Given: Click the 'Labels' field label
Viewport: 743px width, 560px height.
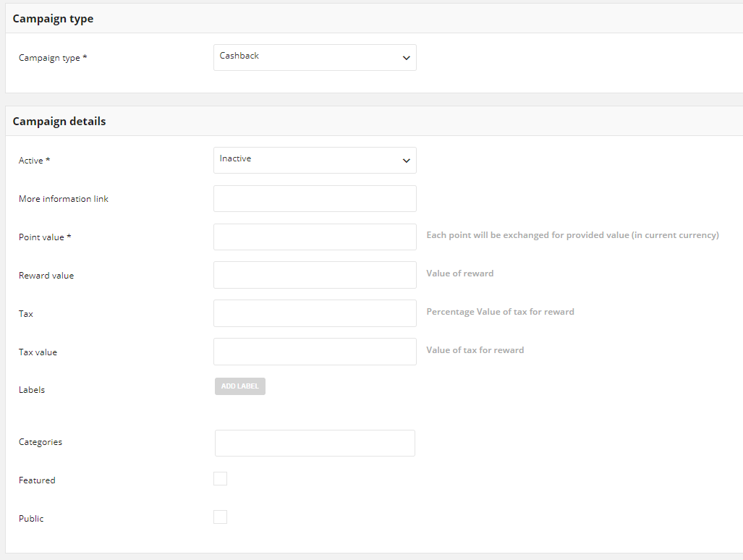Looking at the screenshot, I should pos(32,389).
